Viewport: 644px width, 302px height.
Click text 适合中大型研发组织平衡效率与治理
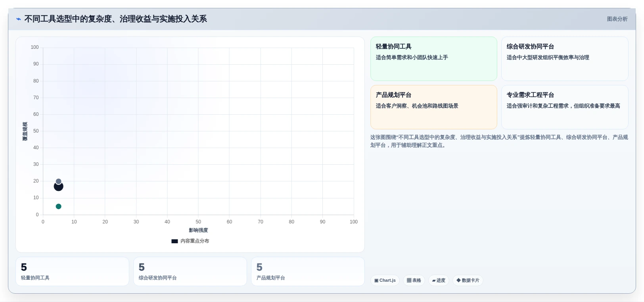click(x=548, y=58)
